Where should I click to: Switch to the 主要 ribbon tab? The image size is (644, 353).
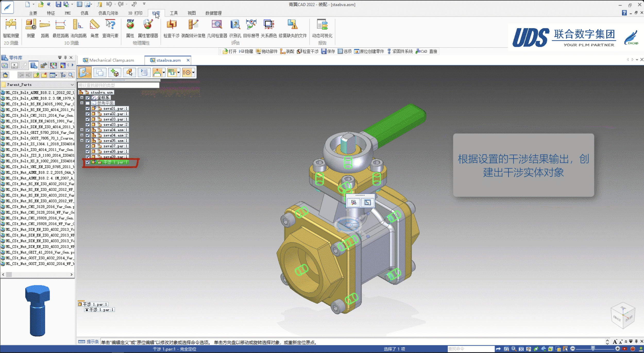(x=33, y=13)
